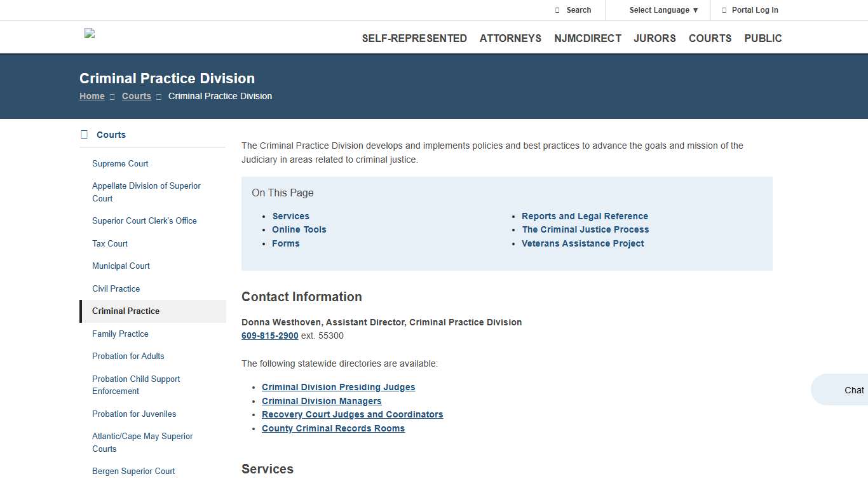Select NJMCDIRECT in the top navigation
The image size is (868, 488).
click(588, 38)
